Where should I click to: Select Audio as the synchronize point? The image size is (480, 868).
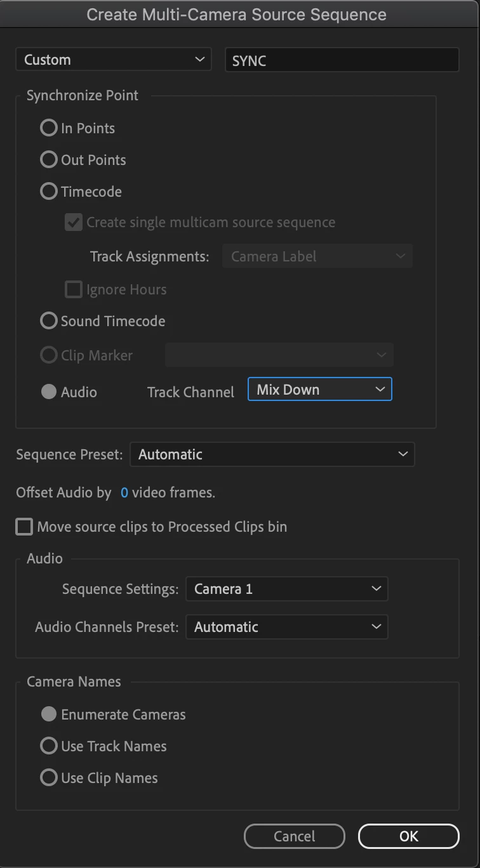(49, 392)
